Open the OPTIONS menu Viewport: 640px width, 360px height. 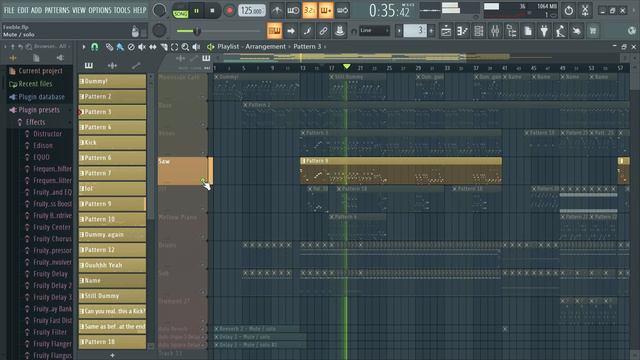[100, 10]
